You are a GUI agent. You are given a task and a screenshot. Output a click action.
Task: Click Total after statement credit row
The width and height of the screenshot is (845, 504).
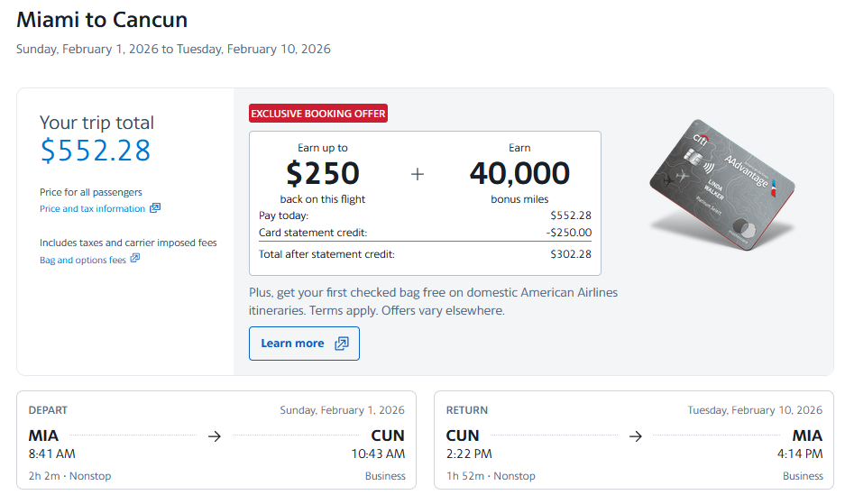pos(425,254)
